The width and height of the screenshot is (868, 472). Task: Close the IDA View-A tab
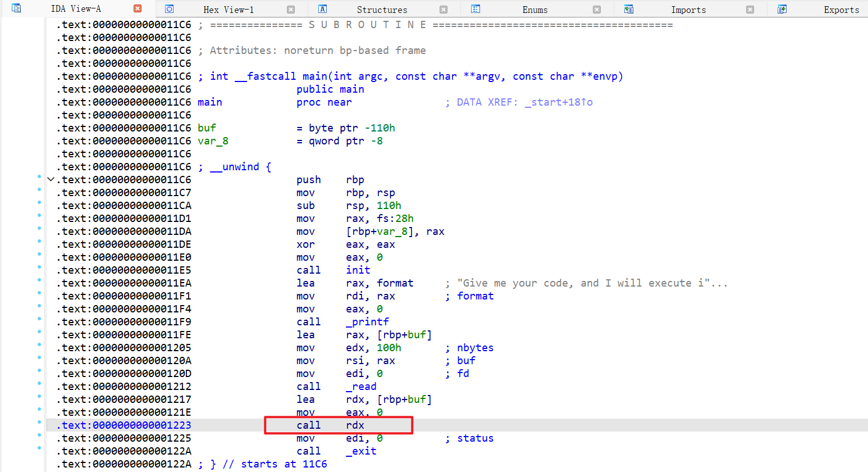tap(138, 8)
